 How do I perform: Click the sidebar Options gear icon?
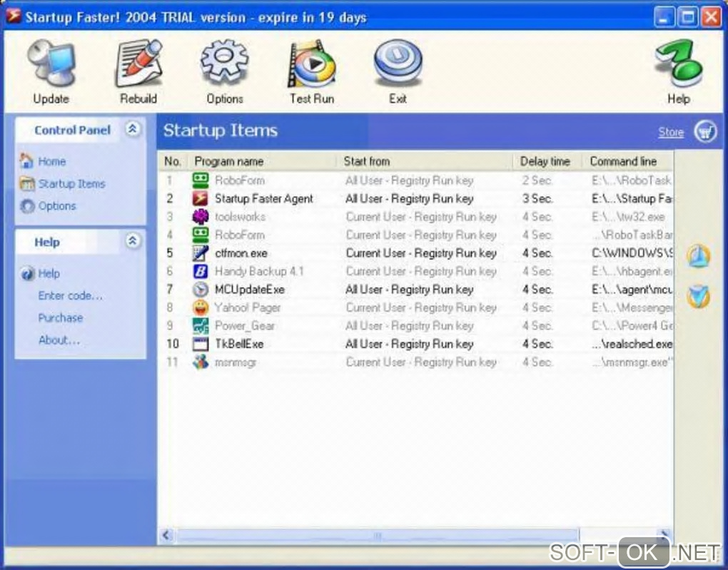pyautogui.click(x=27, y=205)
